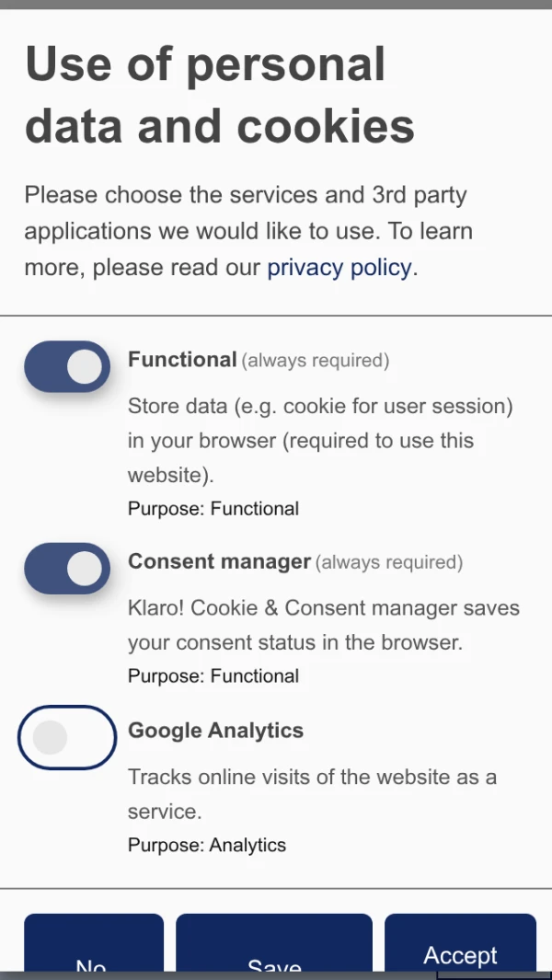
Task: Click the "Store data" description text
Action: (320, 440)
